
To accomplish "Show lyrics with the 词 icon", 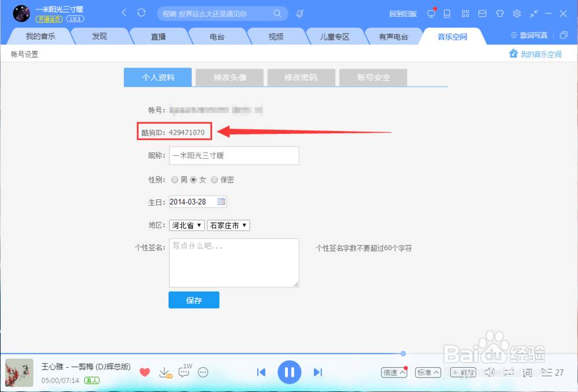I will pos(527,372).
